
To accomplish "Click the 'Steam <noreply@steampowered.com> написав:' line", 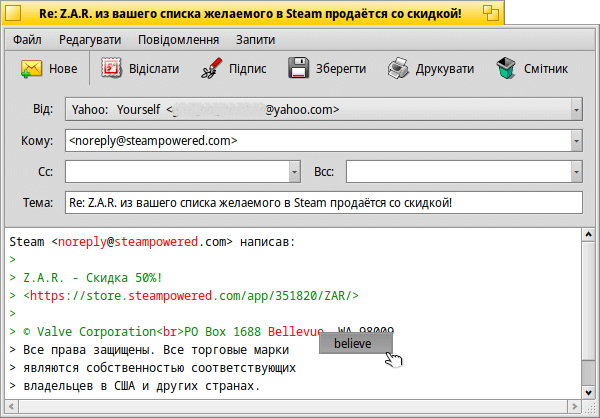I will 152,242.
